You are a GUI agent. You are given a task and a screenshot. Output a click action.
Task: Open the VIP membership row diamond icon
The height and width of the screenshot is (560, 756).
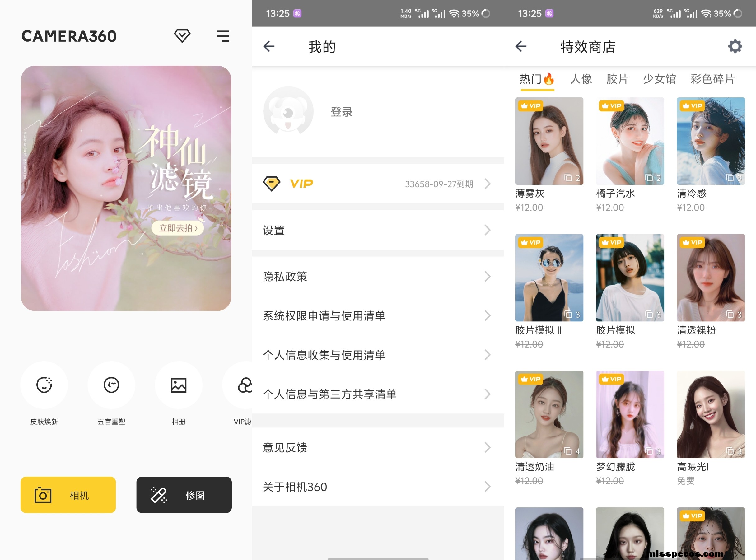272,184
